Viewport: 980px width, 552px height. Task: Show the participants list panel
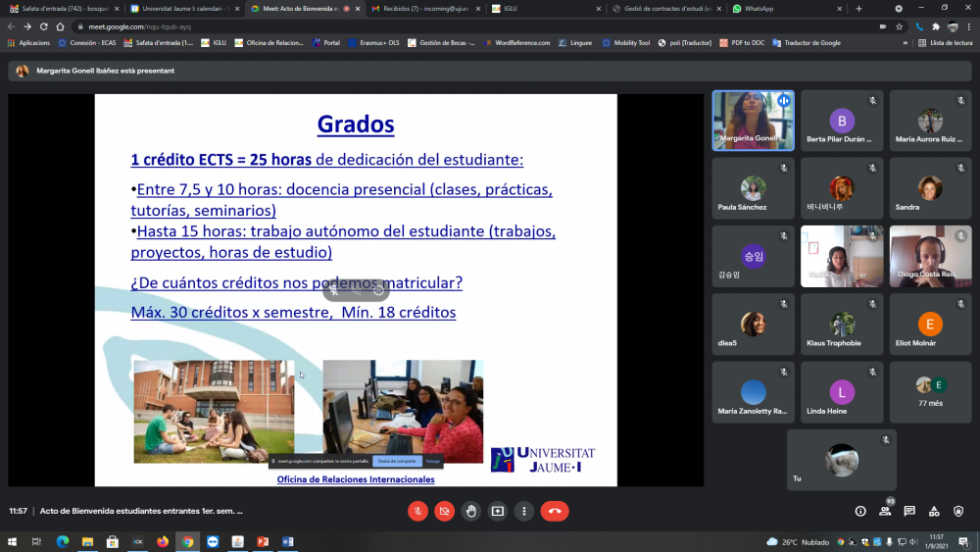pos(885,511)
